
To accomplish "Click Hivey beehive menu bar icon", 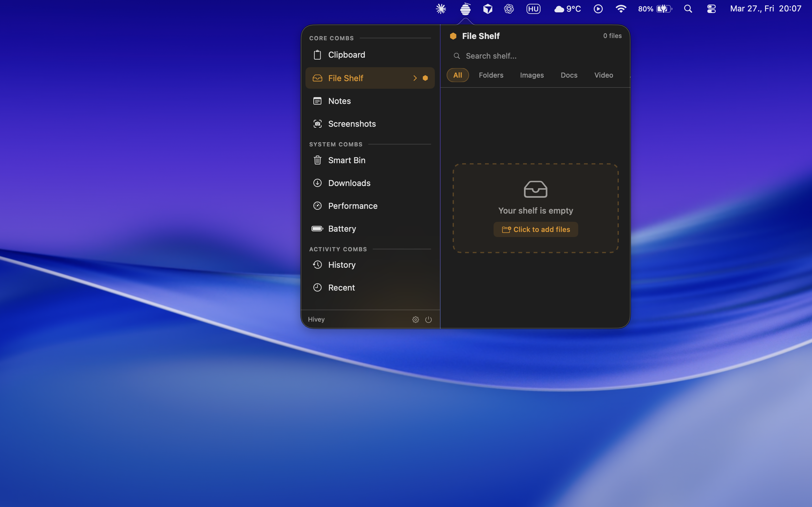I will point(465,9).
